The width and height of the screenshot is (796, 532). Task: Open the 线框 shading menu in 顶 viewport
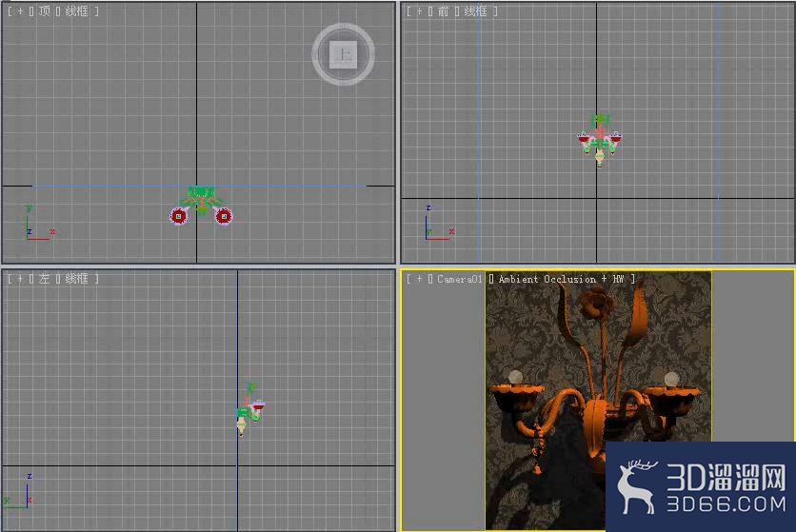[77, 11]
